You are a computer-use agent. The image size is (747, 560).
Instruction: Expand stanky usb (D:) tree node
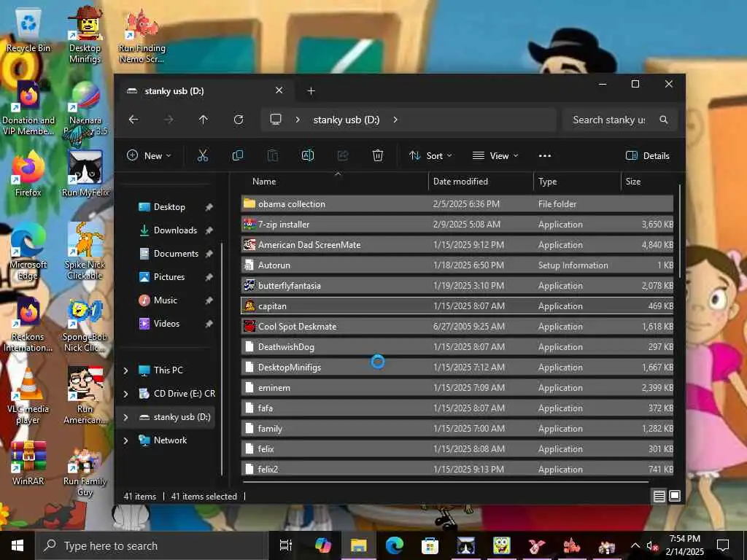(x=125, y=417)
